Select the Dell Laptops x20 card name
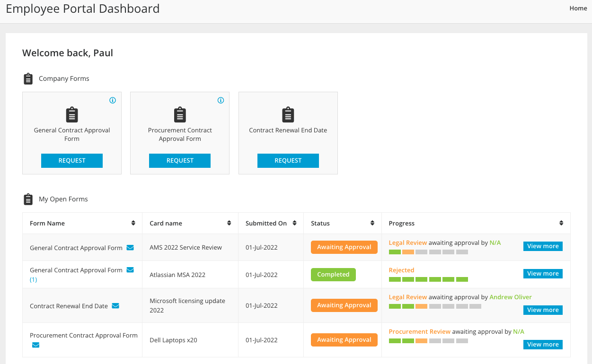 (173, 340)
